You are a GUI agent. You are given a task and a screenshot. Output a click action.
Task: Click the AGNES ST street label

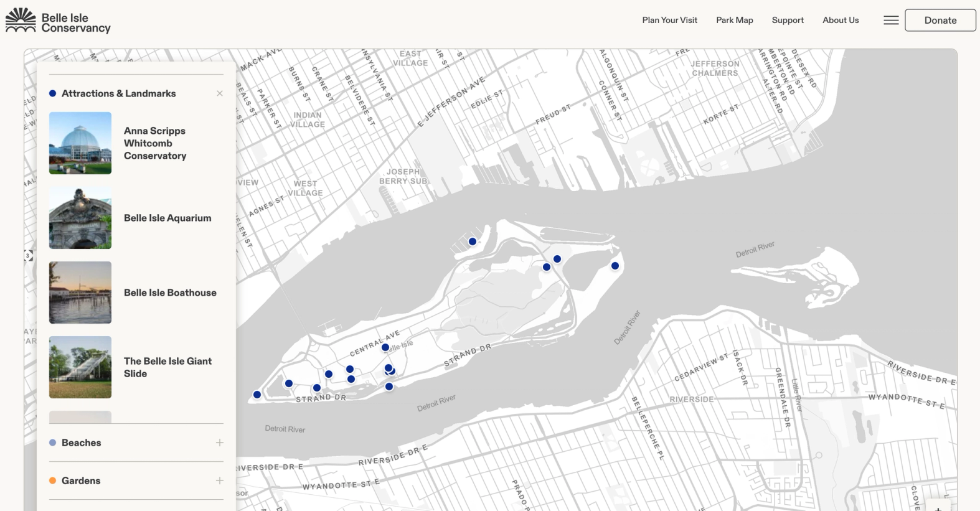pyautogui.click(x=266, y=207)
